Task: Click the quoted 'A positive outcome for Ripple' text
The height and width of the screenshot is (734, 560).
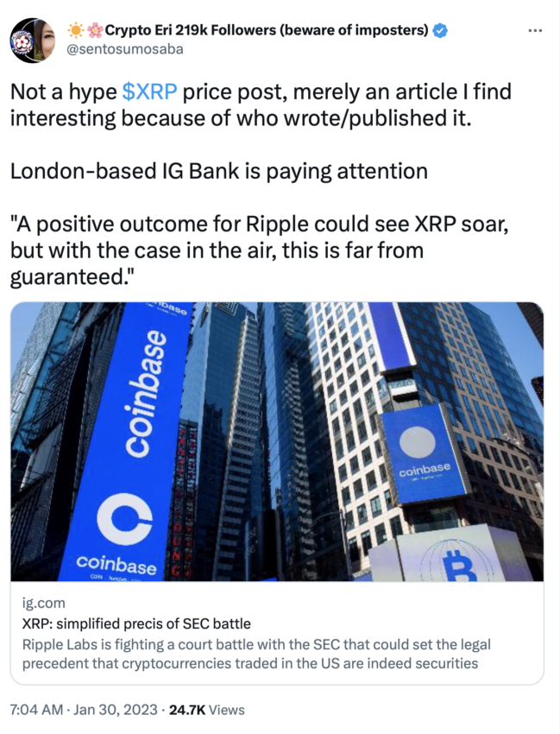Action: pos(259,250)
